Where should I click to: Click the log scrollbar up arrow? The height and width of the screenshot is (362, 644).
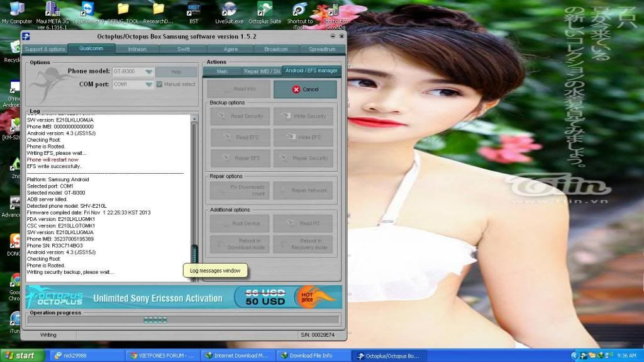[194, 119]
